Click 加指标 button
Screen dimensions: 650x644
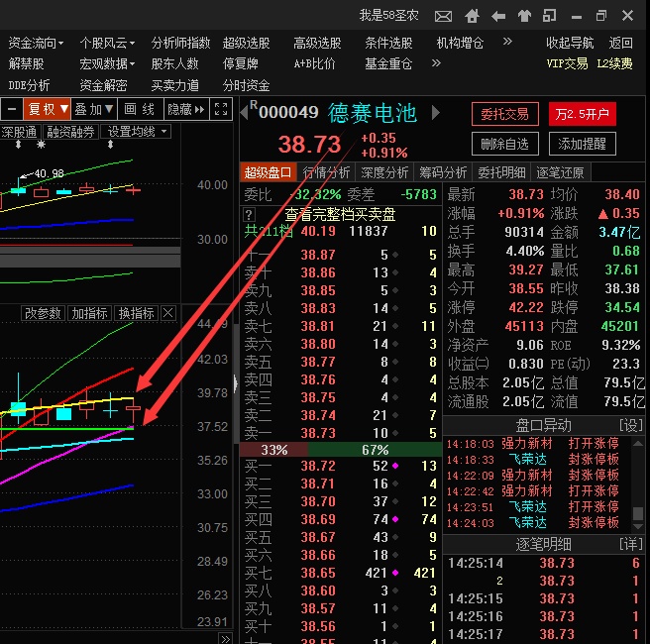click(89, 313)
